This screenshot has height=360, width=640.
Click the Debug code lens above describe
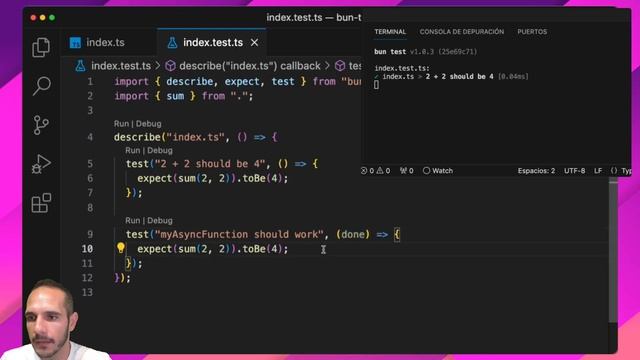149,124
